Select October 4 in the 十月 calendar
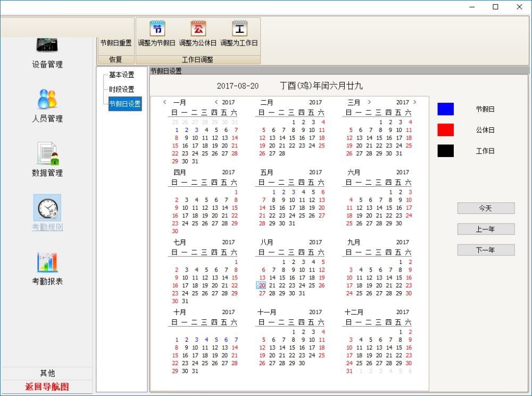 pos(206,340)
